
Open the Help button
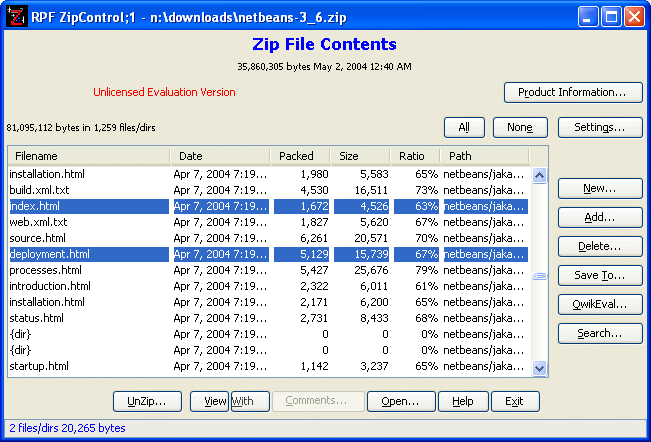(463, 401)
